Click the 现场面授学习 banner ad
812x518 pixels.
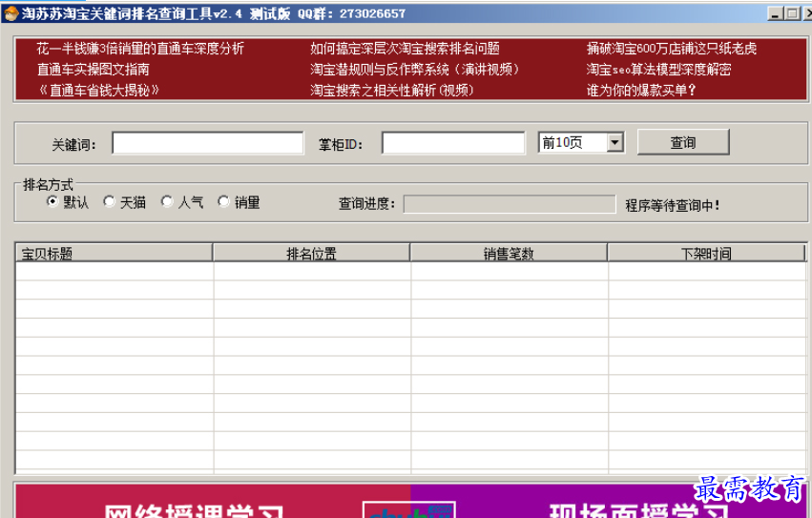tap(609, 502)
